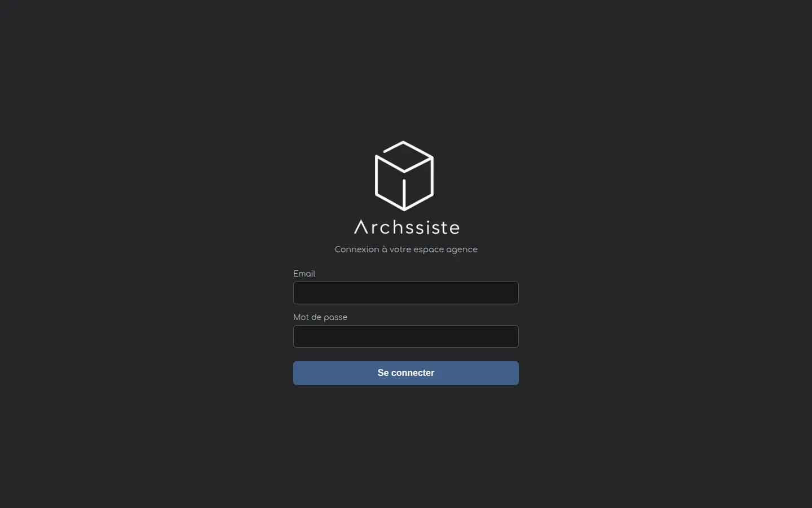This screenshot has height=508, width=812.
Task: Click the Se connecter button
Action: click(406, 373)
